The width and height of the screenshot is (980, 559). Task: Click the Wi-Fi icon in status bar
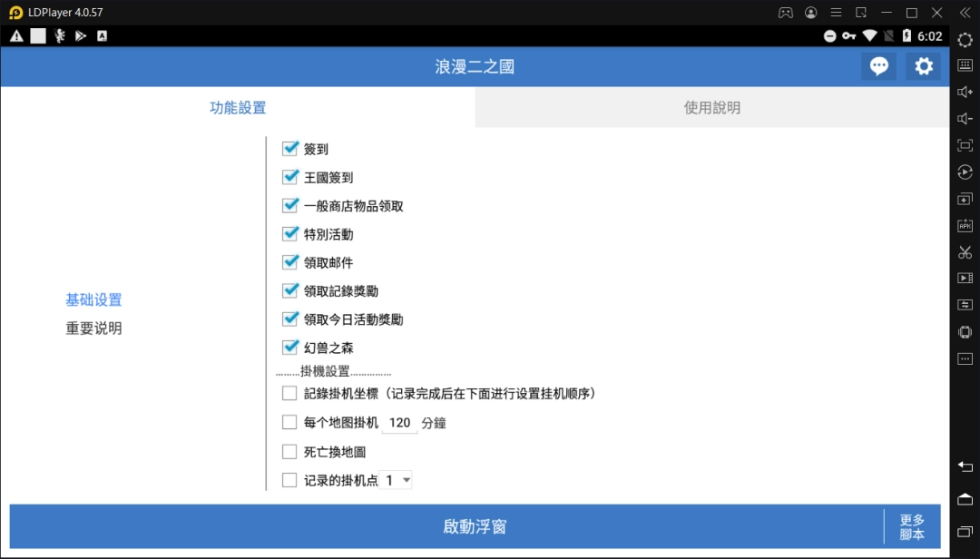869,36
